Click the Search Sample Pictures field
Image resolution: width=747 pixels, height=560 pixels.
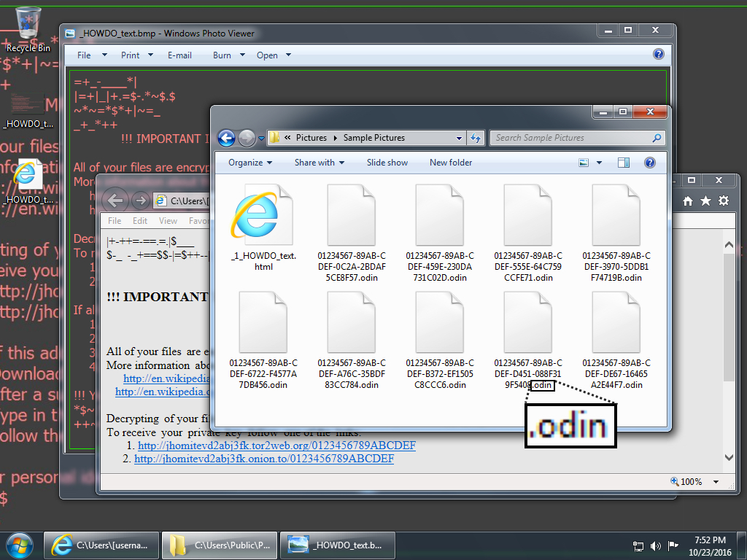pos(571,138)
